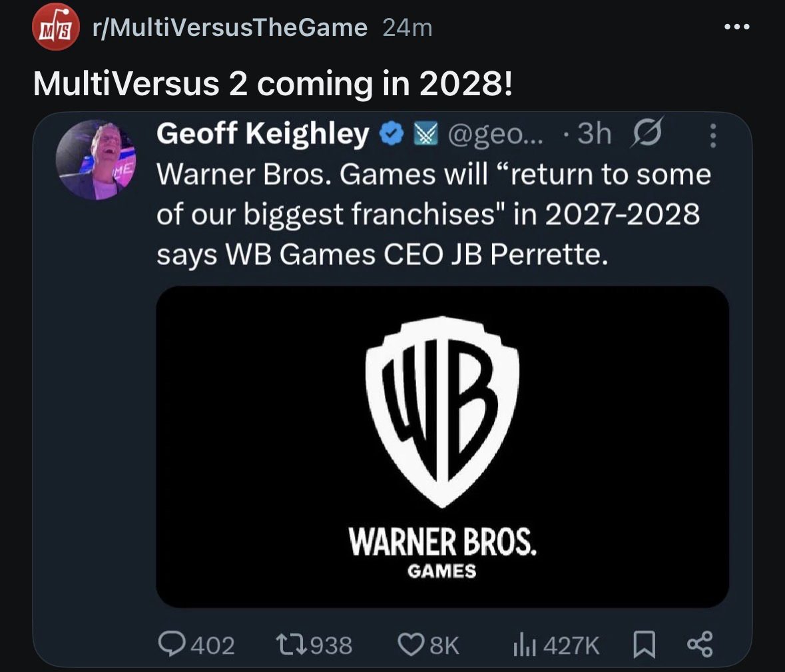This screenshot has width=785, height=672.
Task: Click the blue verified checkmark badge
Action: tap(391, 135)
